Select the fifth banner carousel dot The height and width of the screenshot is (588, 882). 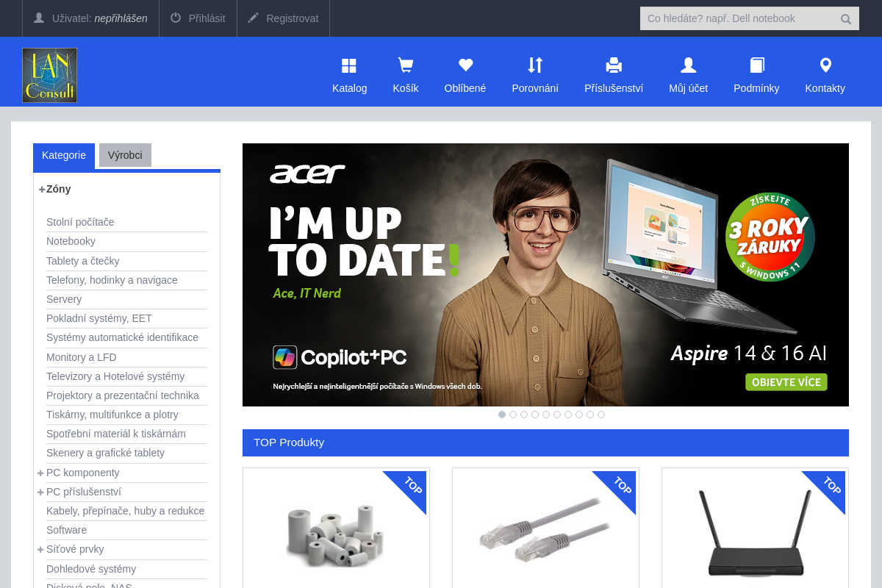coord(546,415)
